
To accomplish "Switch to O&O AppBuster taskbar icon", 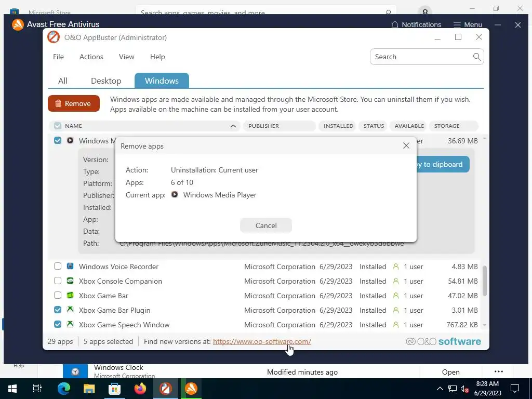I will (x=165, y=389).
